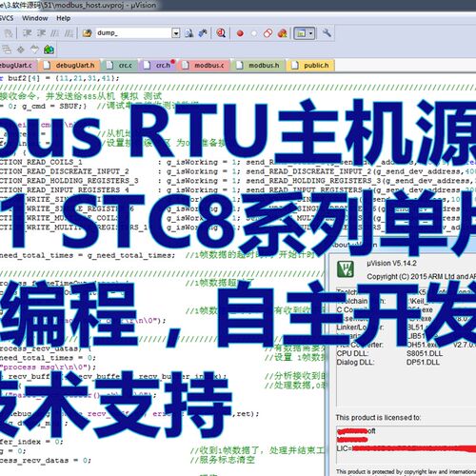Click the "process msg\r\n\0" string line

[x=48, y=367]
